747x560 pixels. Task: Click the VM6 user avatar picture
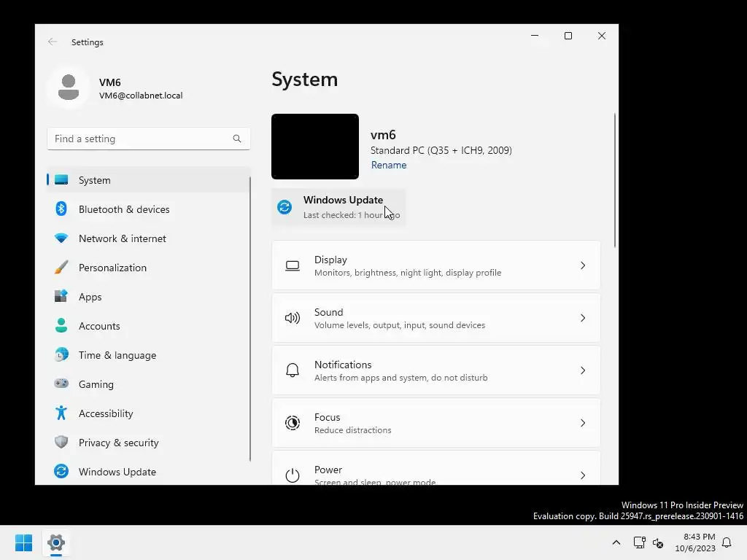tap(69, 87)
